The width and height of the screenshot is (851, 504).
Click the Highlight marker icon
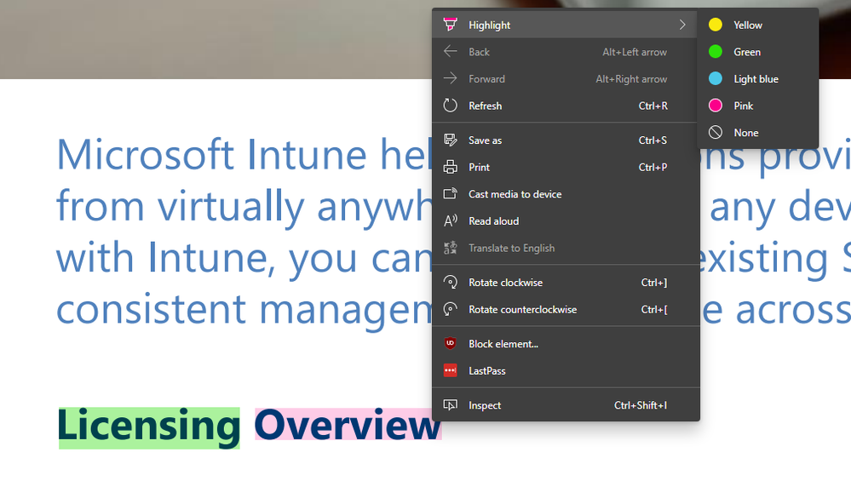point(450,25)
